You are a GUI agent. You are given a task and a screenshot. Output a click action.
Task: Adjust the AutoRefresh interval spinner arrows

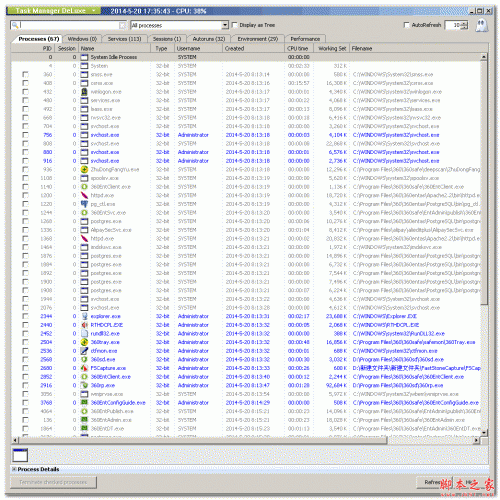[x=465, y=25]
